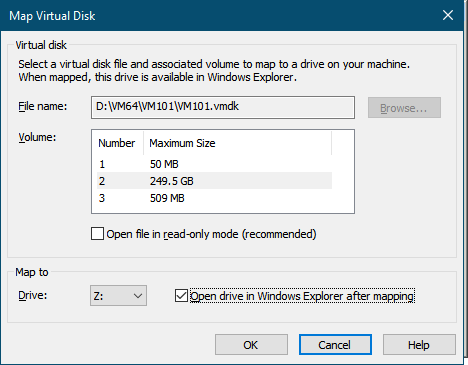Open the Drive letter Z: dropdown
The image size is (468, 365).
point(118,296)
